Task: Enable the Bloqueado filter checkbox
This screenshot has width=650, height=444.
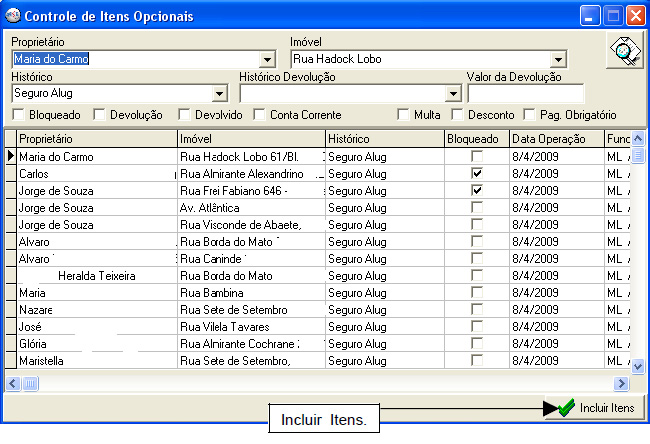Action: [19, 115]
